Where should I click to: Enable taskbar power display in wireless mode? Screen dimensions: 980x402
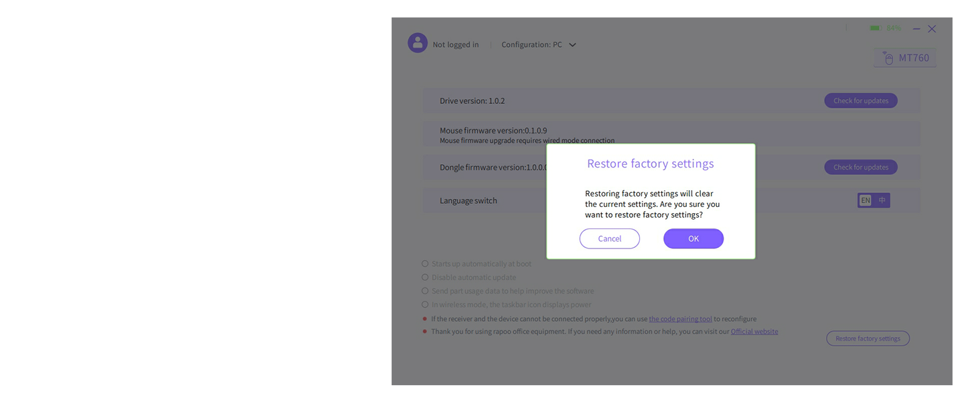425,304
